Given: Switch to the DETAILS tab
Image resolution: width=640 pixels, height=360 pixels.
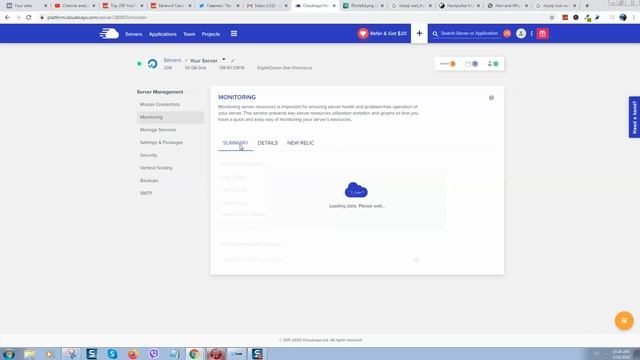Looking at the screenshot, I should 268,143.
